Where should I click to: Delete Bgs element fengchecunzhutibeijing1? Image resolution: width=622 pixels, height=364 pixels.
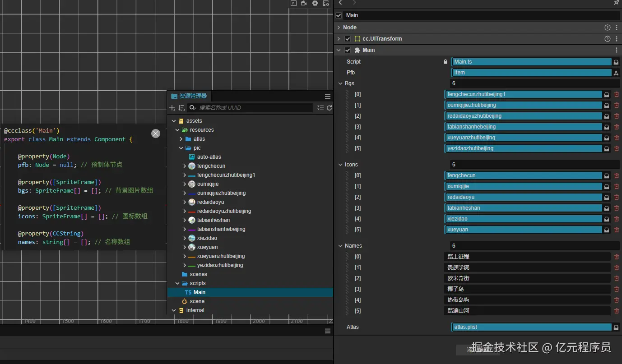[x=617, y=94]
